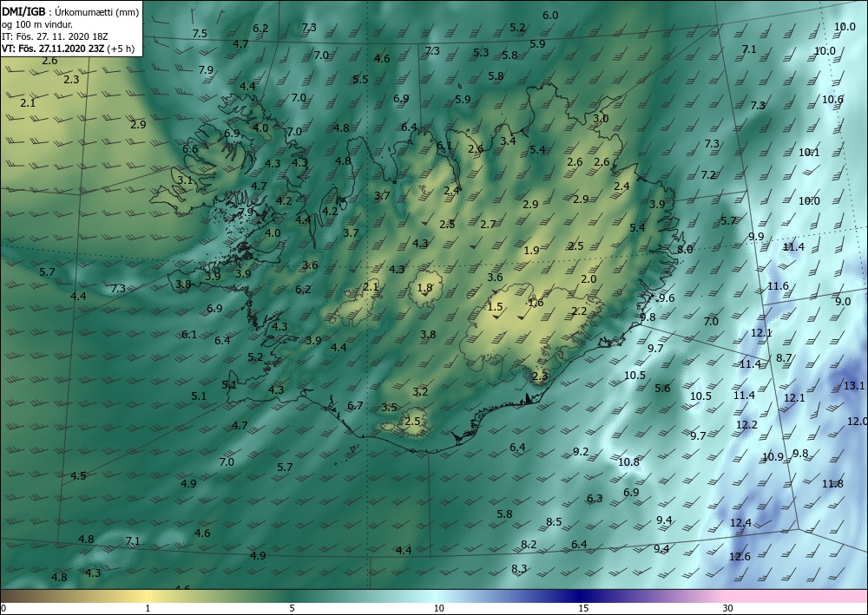Screen dimensions: 868x615
Task: Select the 8.2 map value
Action: coord(529,545)
